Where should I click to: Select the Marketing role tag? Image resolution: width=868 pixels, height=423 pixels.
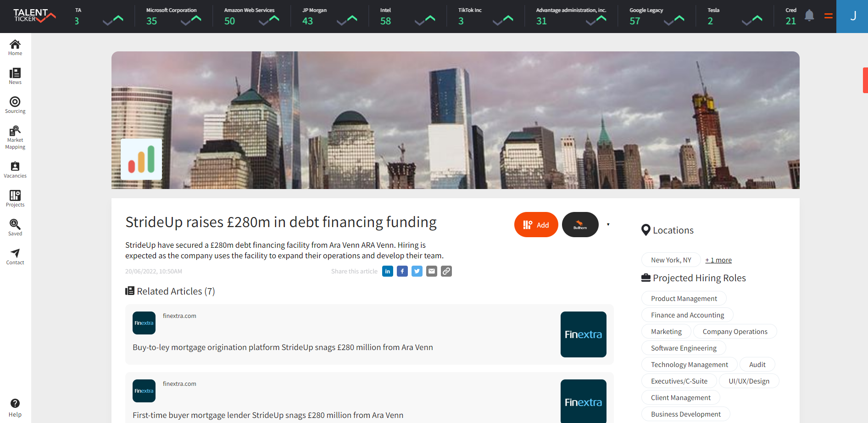click(666, 331)
